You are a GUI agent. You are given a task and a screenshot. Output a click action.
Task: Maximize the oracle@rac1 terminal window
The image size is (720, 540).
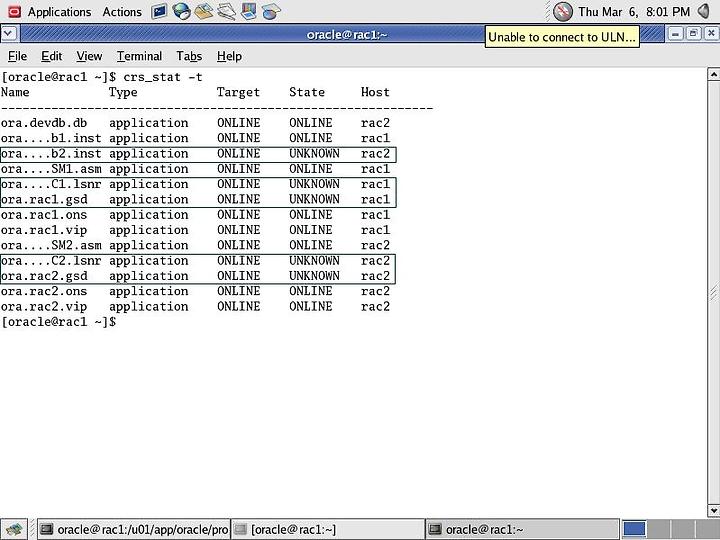click(x=693, y=34)
